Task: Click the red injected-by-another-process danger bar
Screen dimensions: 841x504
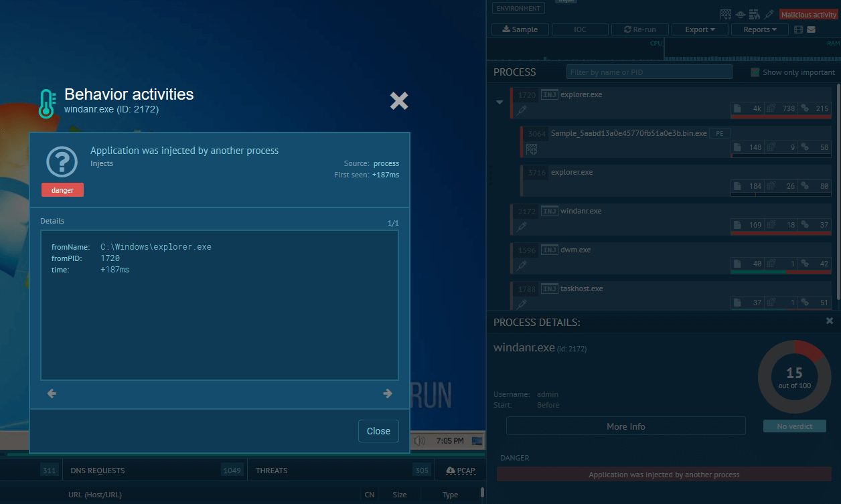Action: pos(664,475)
